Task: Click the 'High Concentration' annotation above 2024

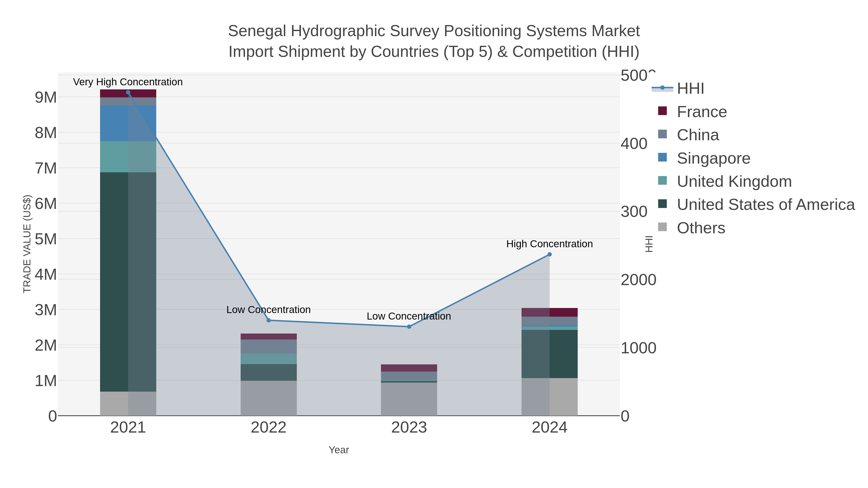Action: 549,244
